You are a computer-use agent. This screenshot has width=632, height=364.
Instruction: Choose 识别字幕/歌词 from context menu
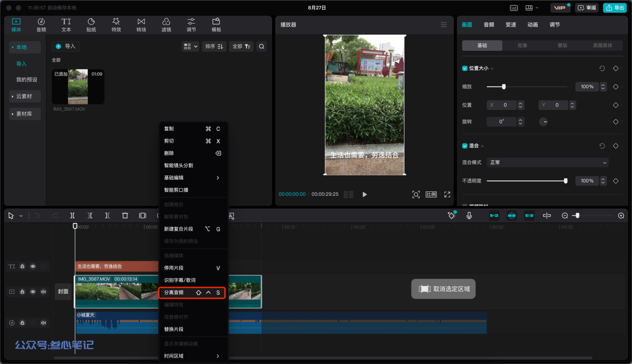[x=193, y=280]
